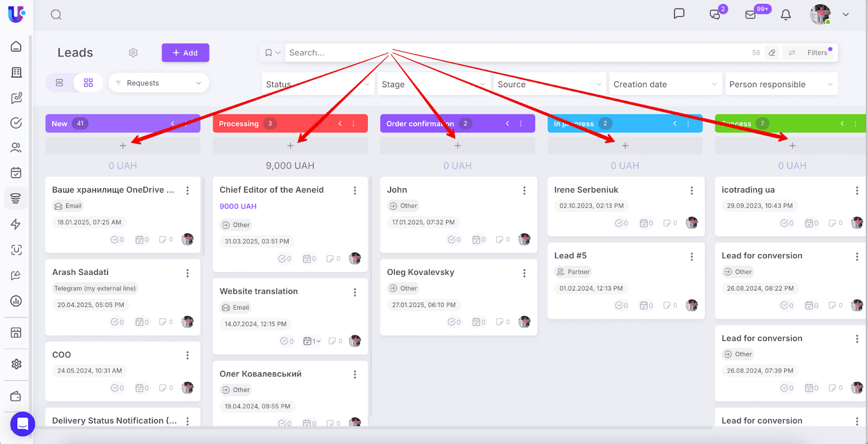Open the Leads settings gear icon
Image resolution: width=868 pixels, height=444 pixels.
(x=133, y=53)
